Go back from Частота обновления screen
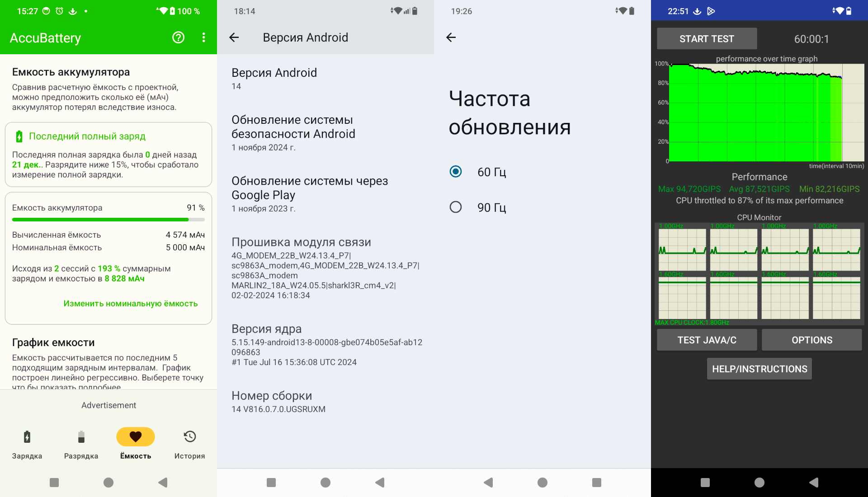 point(451,38)
